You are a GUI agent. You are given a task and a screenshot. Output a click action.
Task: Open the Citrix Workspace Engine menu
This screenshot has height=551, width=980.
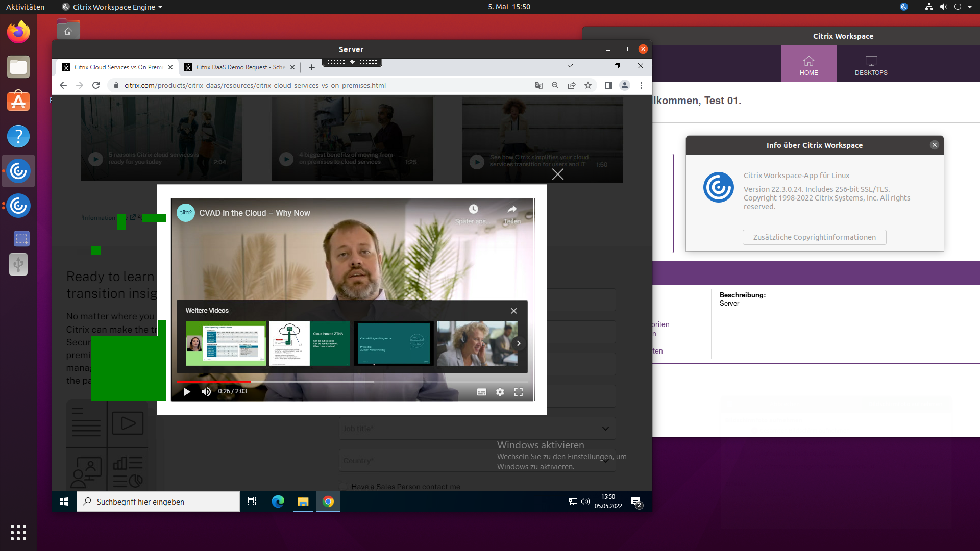[x=112, y=7]
